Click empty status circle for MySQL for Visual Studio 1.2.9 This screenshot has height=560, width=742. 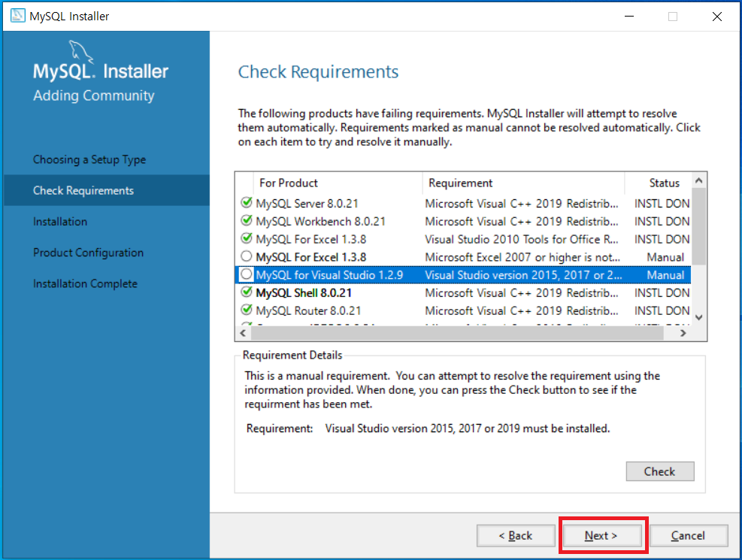(x=246, y=274)
